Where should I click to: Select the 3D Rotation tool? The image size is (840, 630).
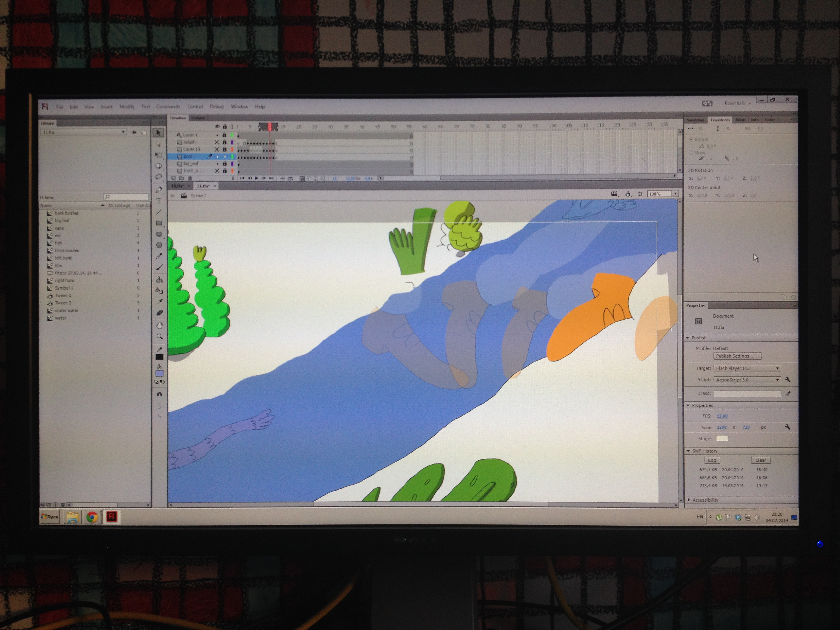point(159,166)
